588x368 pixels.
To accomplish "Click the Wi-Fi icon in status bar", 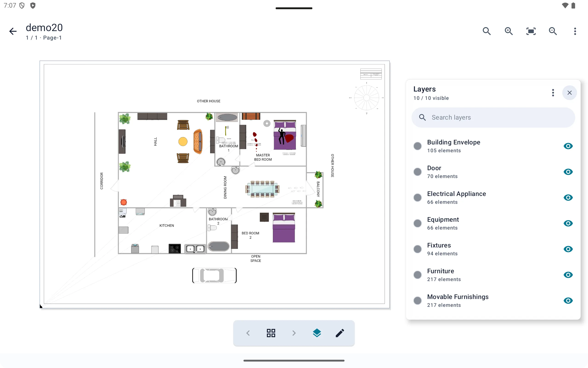I will 565,5.
